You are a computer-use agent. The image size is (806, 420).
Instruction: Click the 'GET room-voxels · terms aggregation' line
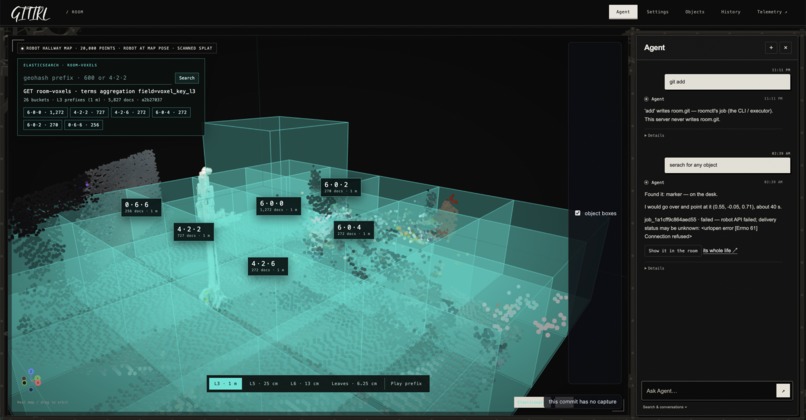[x=109, y=92]
